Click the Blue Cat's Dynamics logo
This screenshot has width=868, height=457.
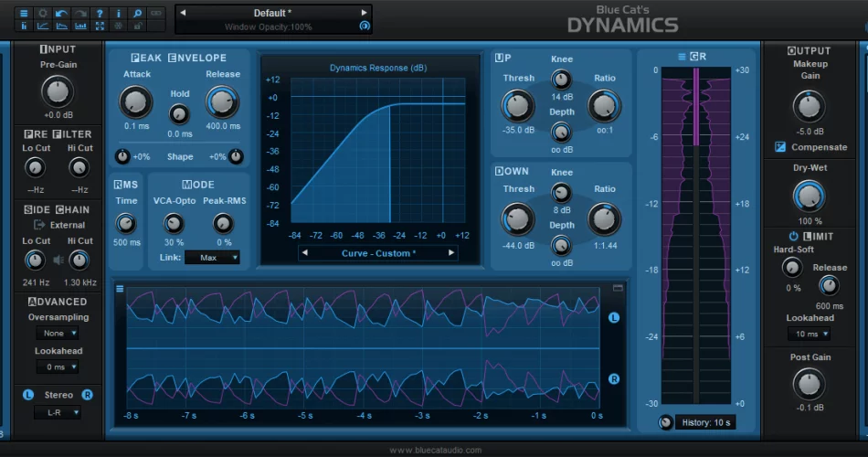coord(623,19)
